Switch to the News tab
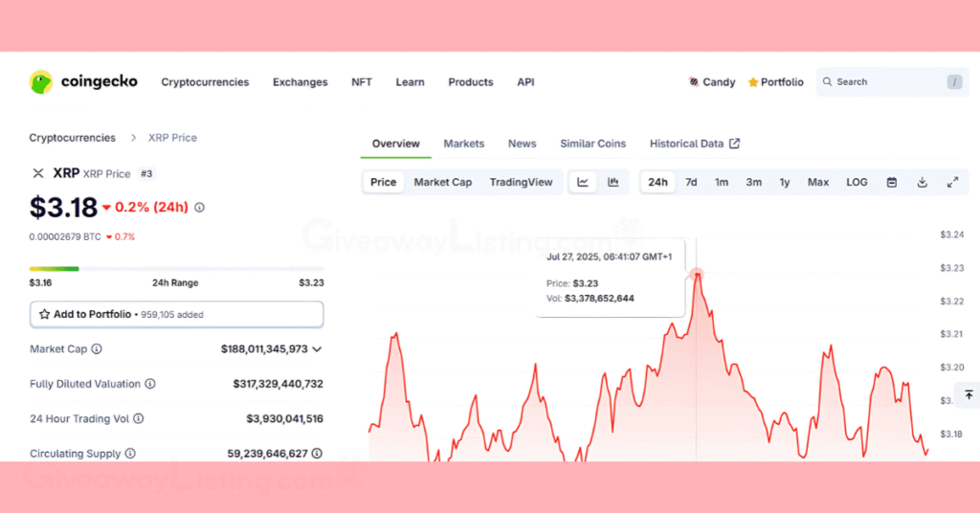This screenshot has width=980, height=513. (522, 144)
